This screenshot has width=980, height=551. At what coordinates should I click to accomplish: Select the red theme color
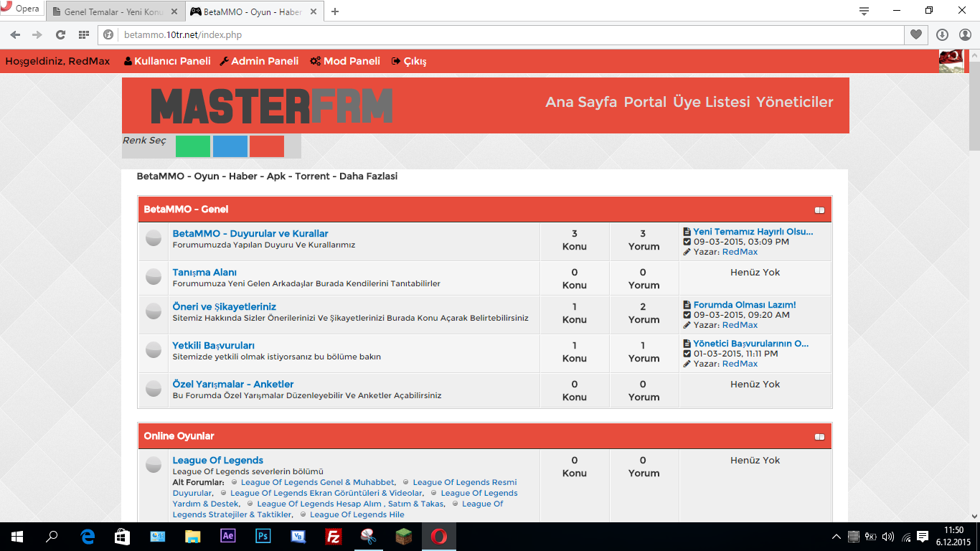point(267,146)
